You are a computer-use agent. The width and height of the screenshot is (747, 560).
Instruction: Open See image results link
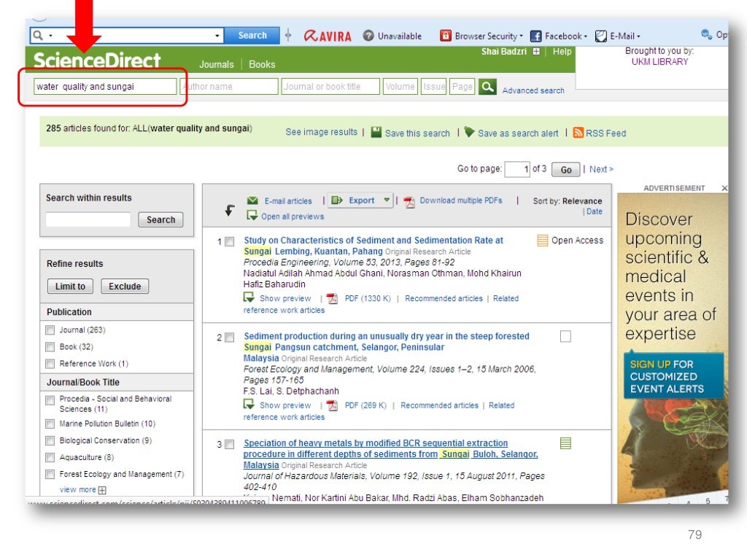(321, 132)
